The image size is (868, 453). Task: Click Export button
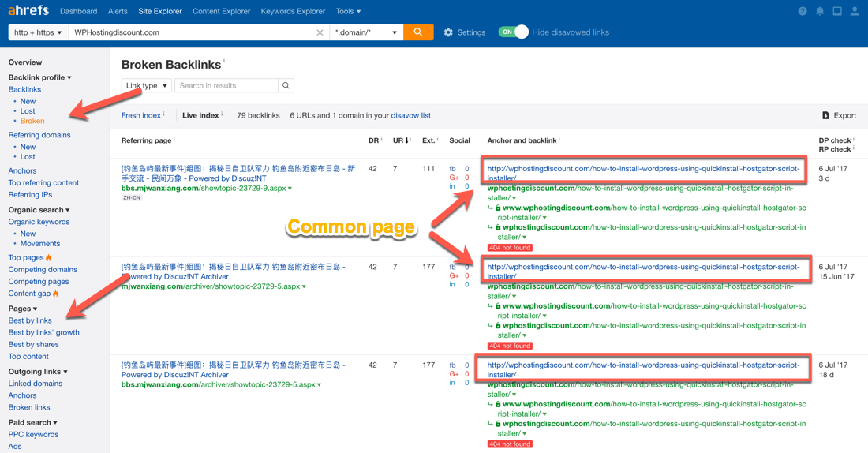(840, 115)
